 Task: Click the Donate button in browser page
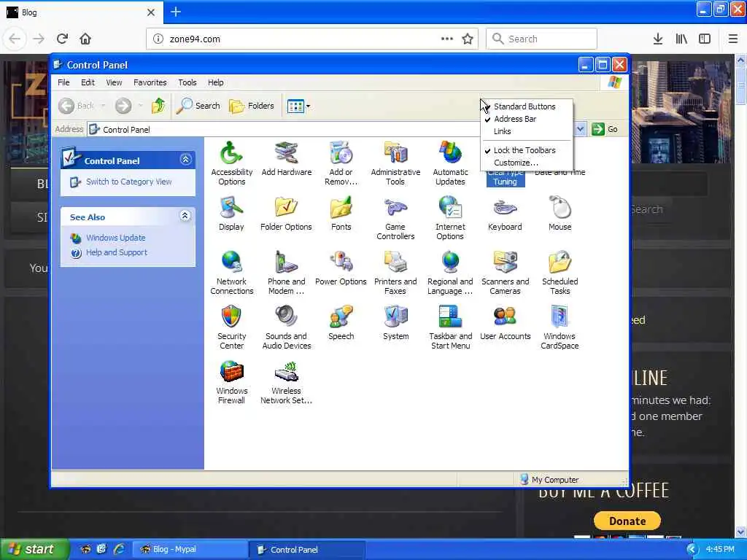(x=627, y=521)
